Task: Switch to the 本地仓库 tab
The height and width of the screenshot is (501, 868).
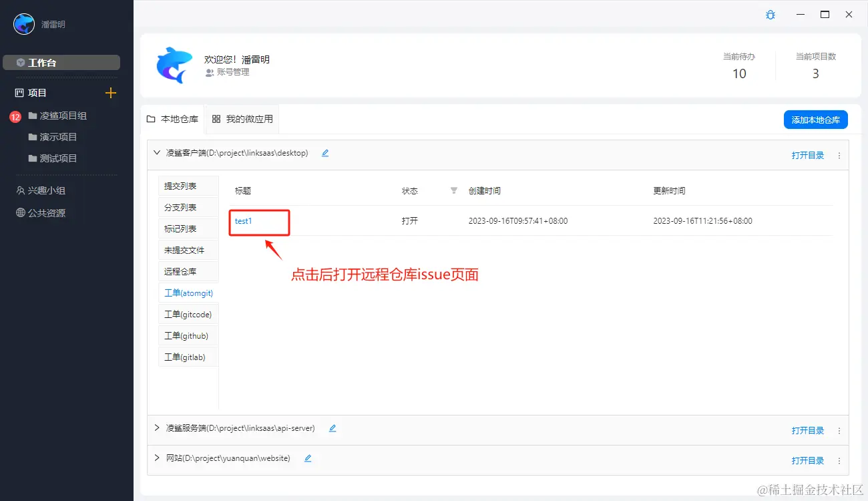Action: [172, 120]
